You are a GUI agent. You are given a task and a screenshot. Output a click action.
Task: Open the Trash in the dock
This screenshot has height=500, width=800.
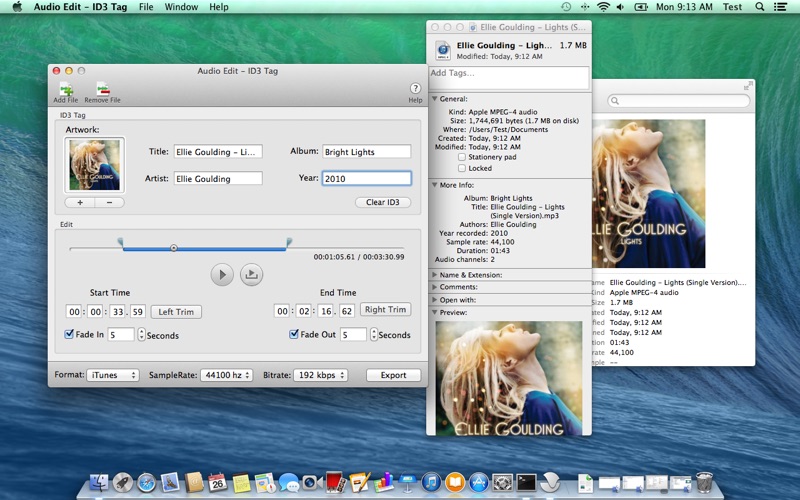[704, 482]
